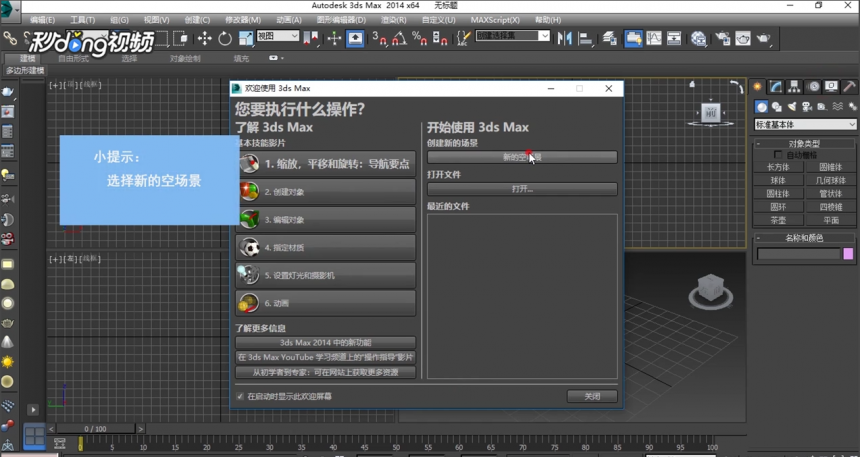
Task: Select the Cameras category icon
Action: (x=807, y=106)
